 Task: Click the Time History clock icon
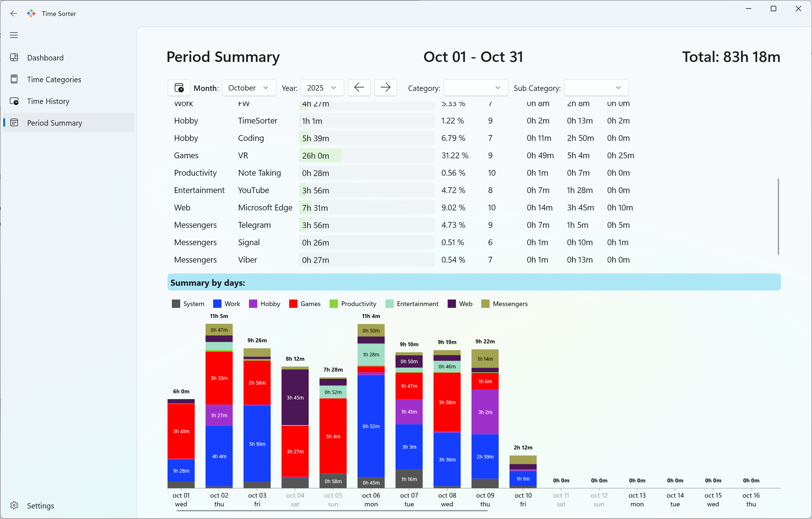point(14,101)
